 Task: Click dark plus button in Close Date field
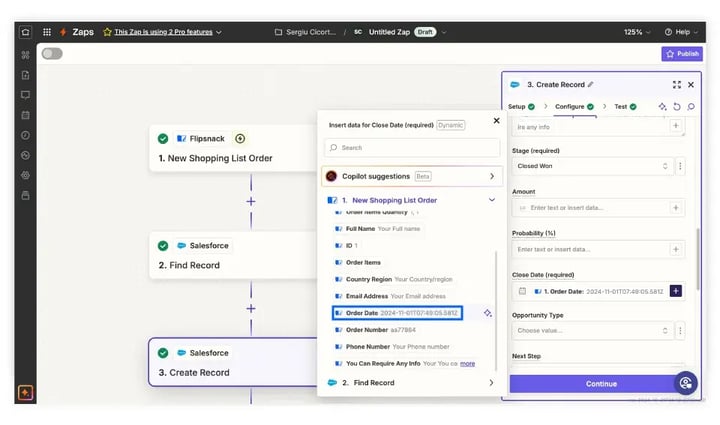point(675,291)
